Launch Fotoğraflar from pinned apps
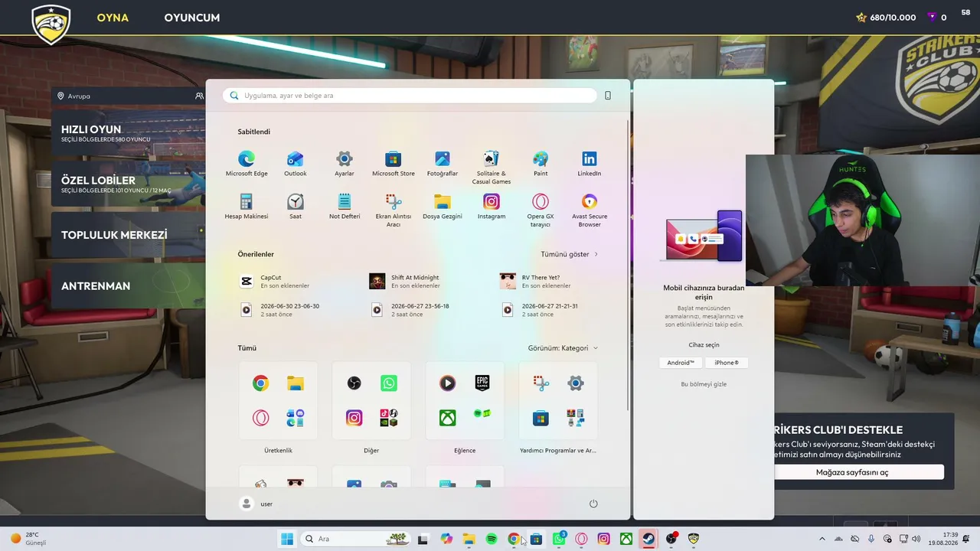 443,163
